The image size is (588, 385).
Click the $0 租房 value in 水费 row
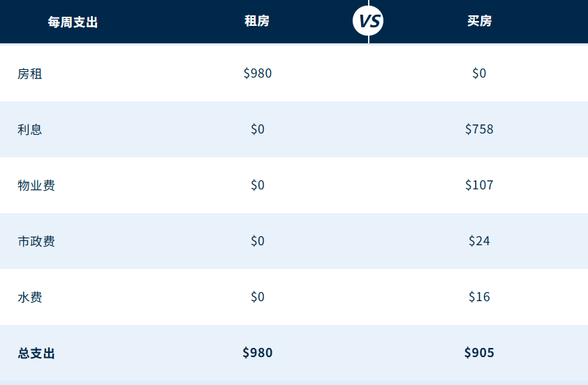[258, 297]
